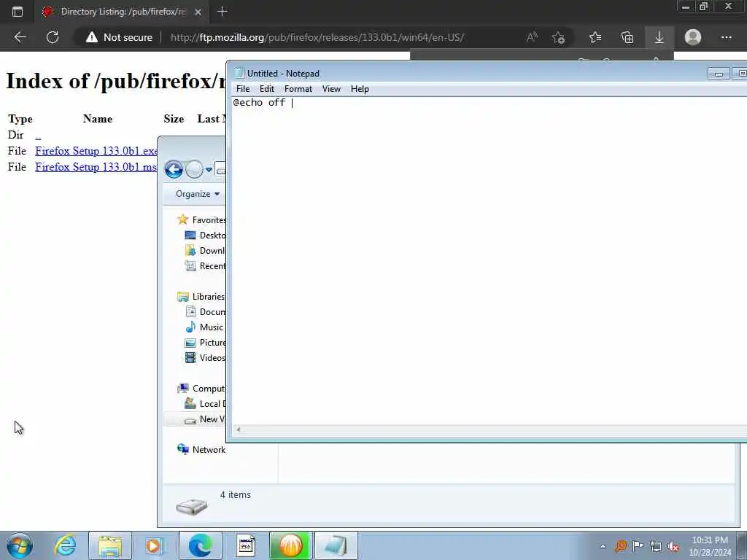Click the ftp.mozilla.org URL in the address bar

coord(317,37)
